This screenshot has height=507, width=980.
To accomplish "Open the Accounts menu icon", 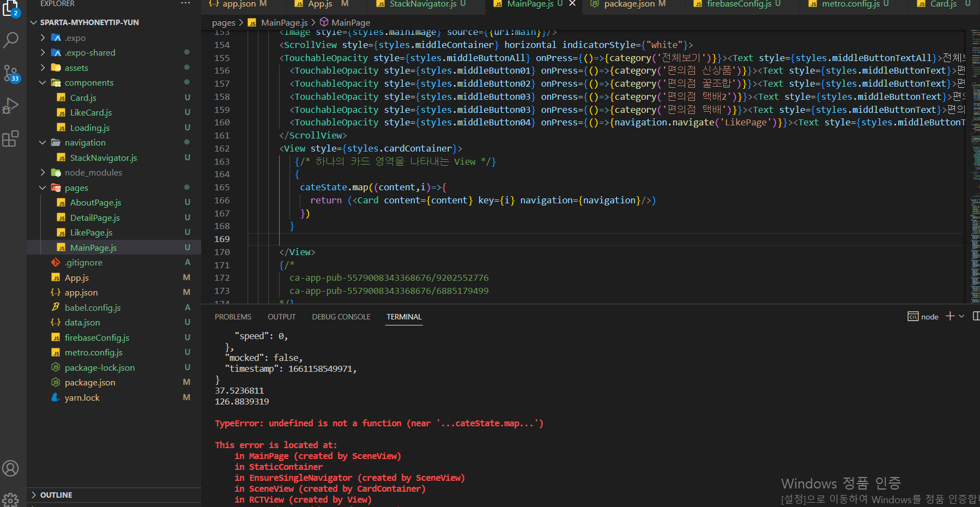I will [x=10, y=468].
